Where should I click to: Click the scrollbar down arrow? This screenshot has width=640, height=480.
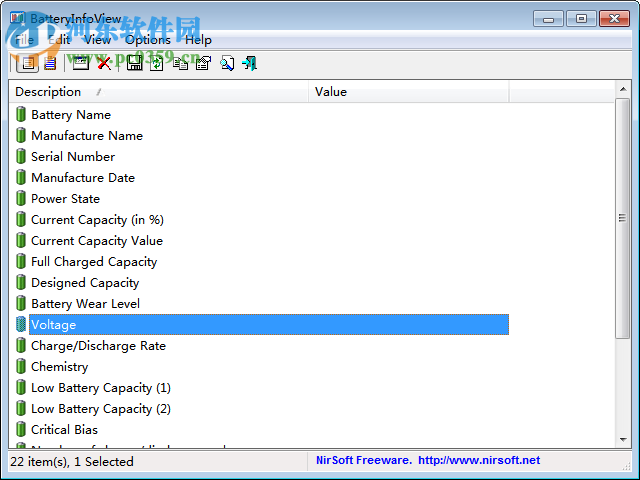[x=623, y=440]
